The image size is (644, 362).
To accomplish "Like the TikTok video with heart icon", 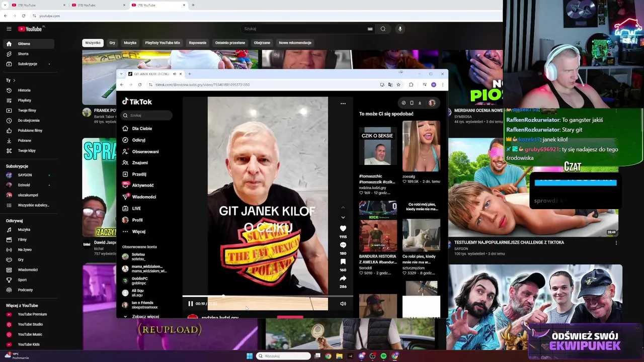I will tap(343, 229).
